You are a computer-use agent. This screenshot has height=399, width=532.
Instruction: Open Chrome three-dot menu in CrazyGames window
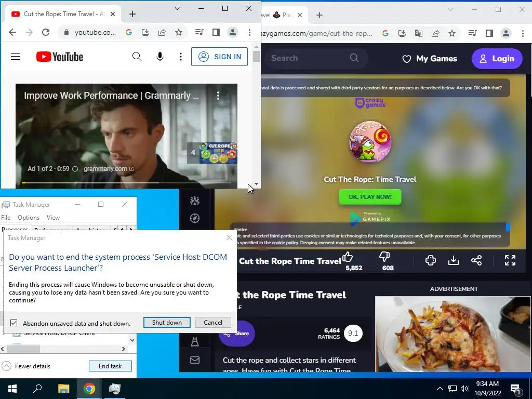tap(523, 33)
